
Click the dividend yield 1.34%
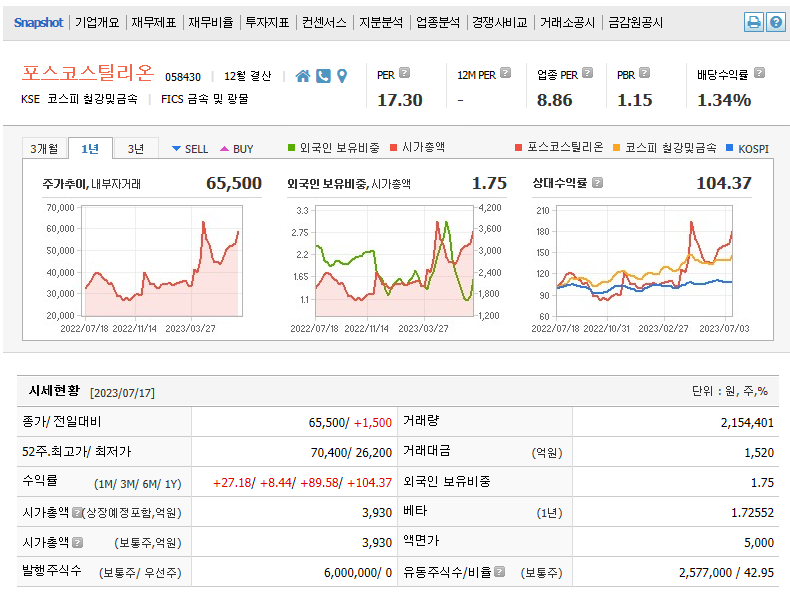(724, 100)
